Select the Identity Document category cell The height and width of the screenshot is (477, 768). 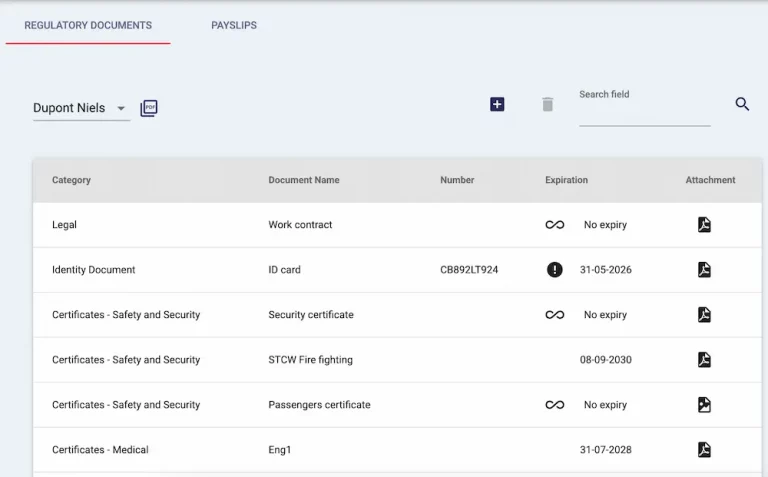(94, 270)
